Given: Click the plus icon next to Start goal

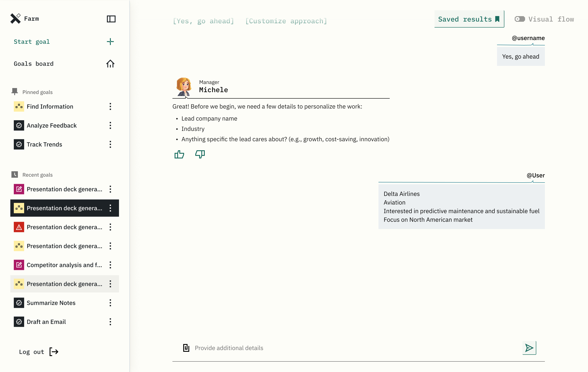Looking at the screenshot, I should click(x=110, y=42).
